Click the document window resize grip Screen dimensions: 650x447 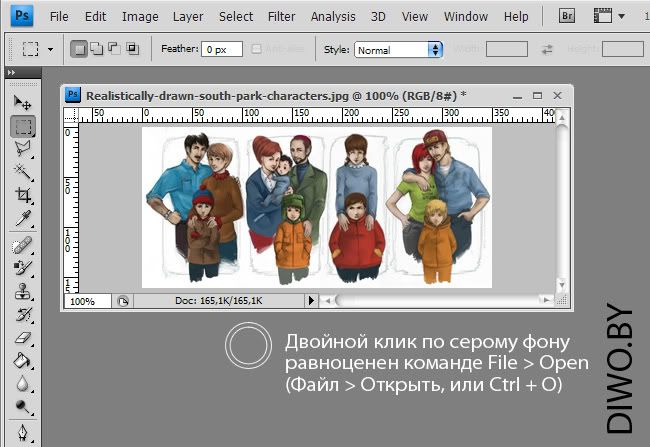pos(563,300)
